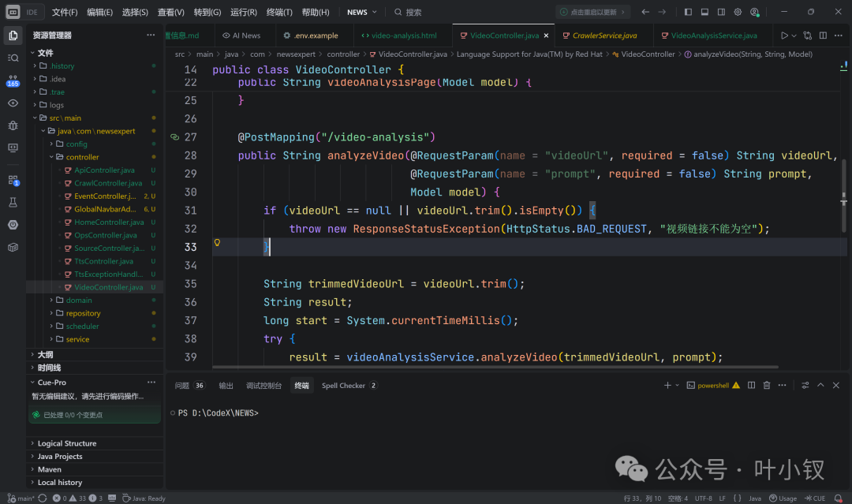Open the Run and Debug bug icon

[x=13, y=125]
